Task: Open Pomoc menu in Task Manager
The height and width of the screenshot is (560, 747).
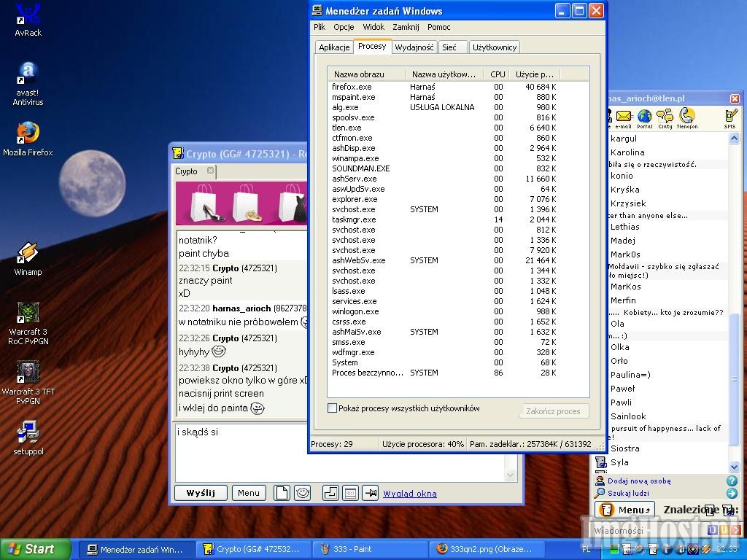Action: (x=438, y=27)
